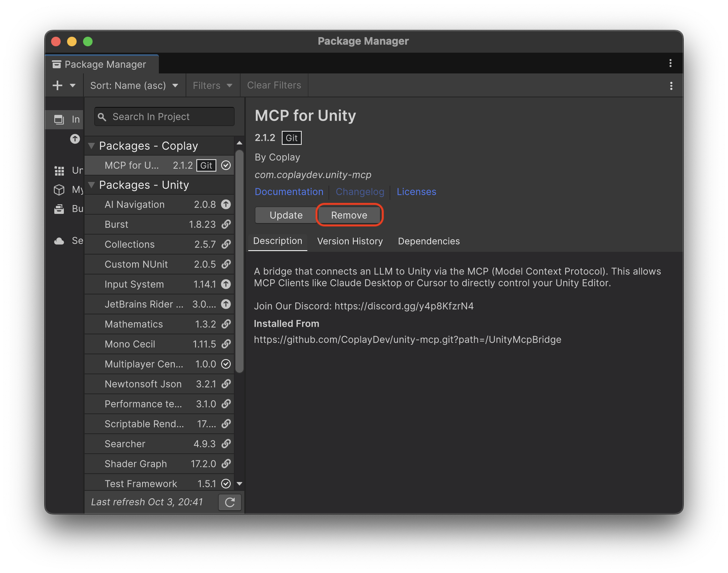This screenshot has width=728, height=573.
Task: Open the toolbar kebab more-options menu
Action: (671, 86)
